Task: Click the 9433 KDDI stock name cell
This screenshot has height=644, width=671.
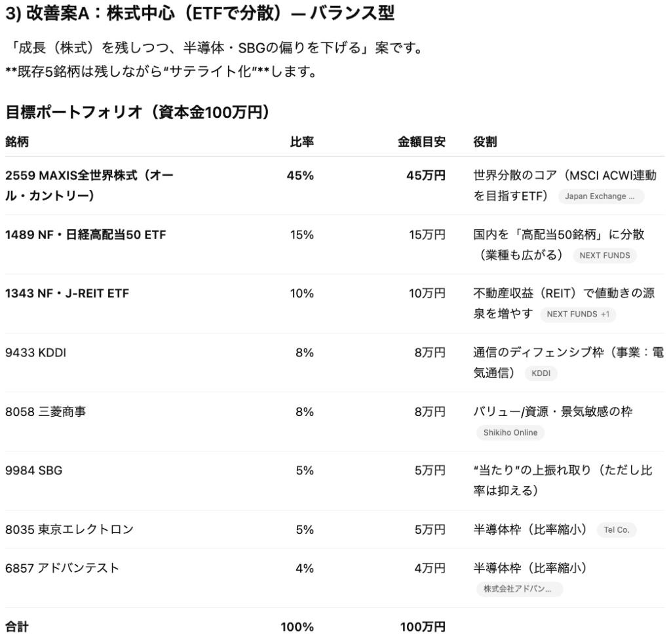Action: pos(35,352)
